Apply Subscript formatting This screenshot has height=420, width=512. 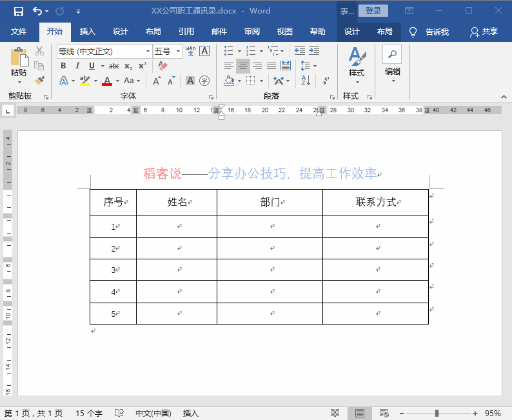pyautogui.click(x=128, y=66)
